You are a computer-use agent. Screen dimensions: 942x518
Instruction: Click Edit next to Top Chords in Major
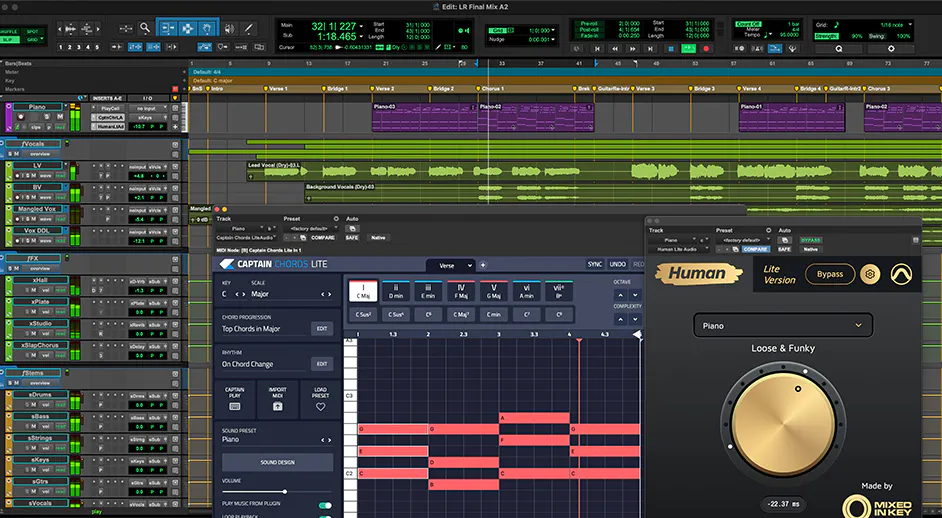coord(322,328)
